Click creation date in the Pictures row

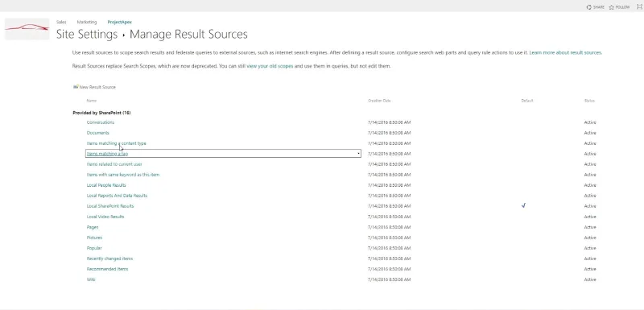(390, 238)
